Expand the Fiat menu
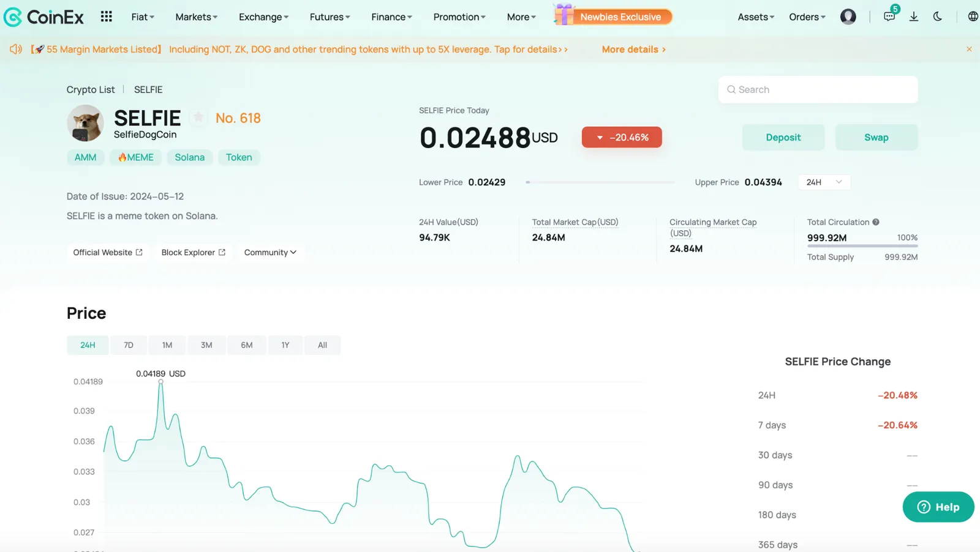Viewport: 980px width, 552px height. coord(143,17)
